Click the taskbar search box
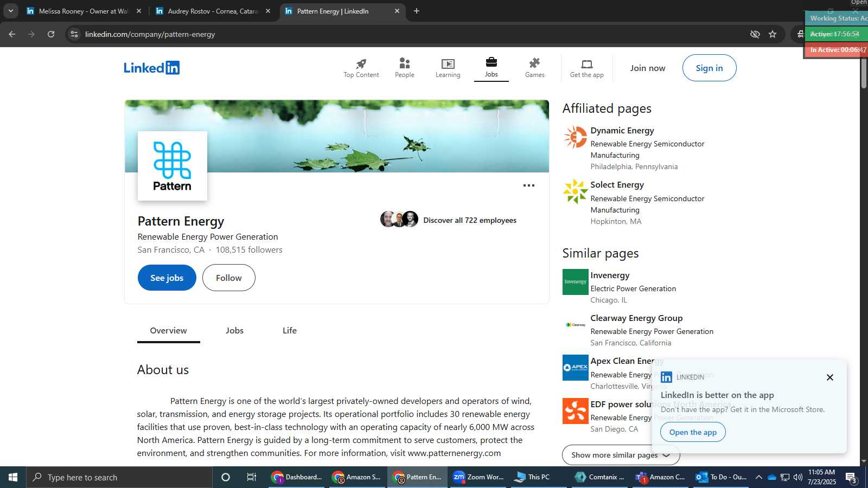 tap(119, 477)
